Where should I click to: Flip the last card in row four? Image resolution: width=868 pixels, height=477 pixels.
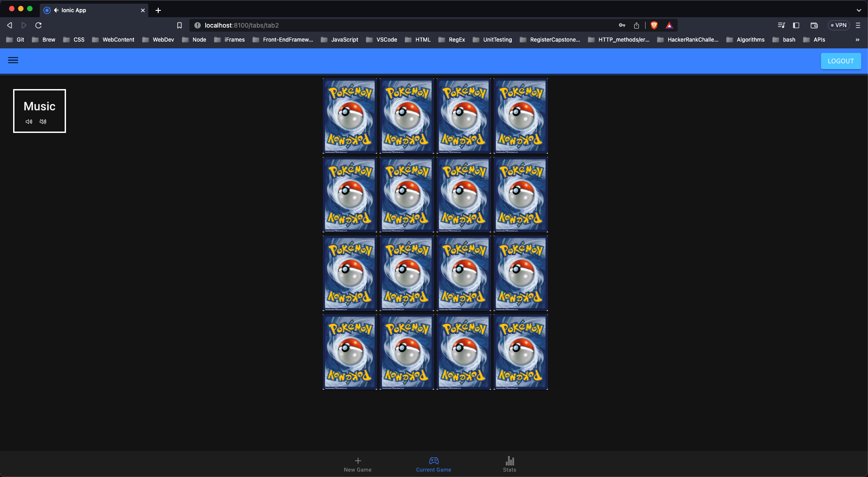(x=521, y=352)
